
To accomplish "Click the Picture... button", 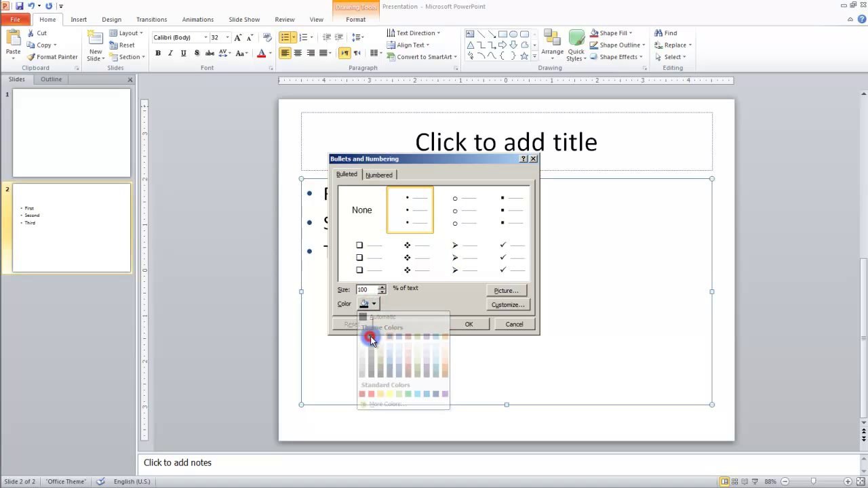I will tap(506, 290).
